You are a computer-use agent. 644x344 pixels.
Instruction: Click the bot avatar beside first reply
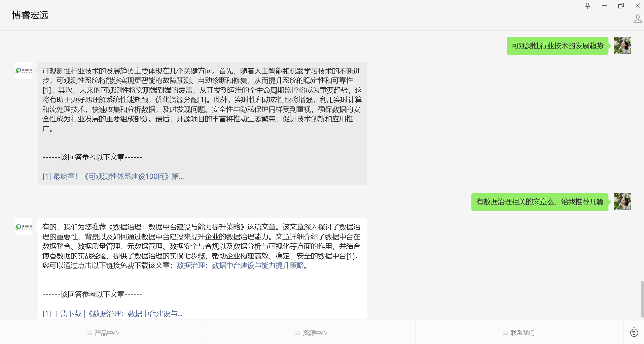coord(24,71)
